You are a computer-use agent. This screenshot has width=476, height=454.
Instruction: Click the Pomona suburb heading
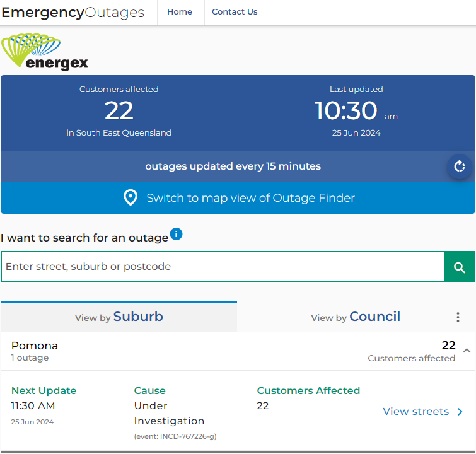coord(35,346)
